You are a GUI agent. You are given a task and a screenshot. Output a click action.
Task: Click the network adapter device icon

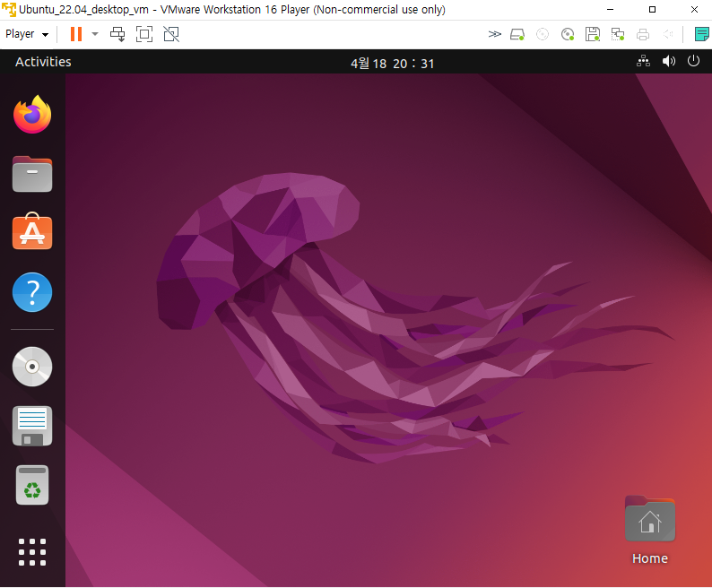click(x=618, y=34)
